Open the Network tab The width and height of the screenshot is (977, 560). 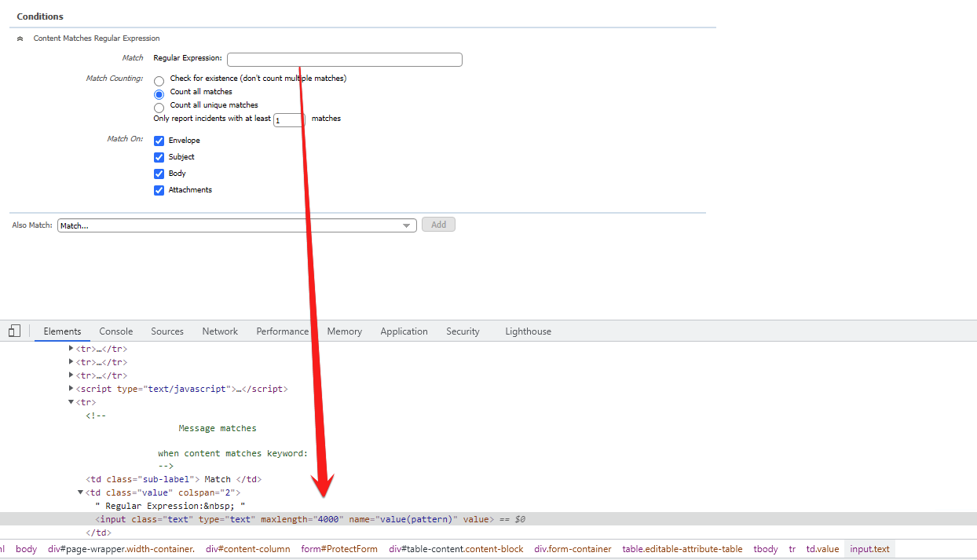(220, 331)
